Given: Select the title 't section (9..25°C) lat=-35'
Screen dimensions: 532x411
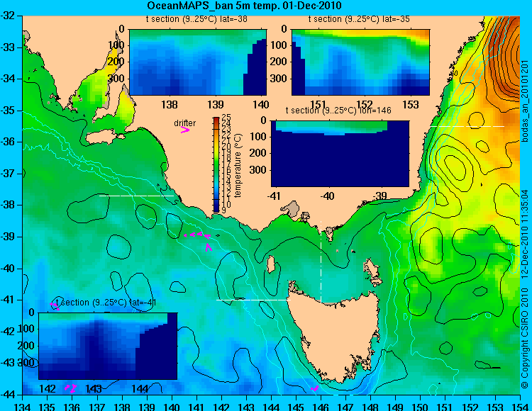Looking at the screenshot, I should pyautogui.click(x=359, y=19).
